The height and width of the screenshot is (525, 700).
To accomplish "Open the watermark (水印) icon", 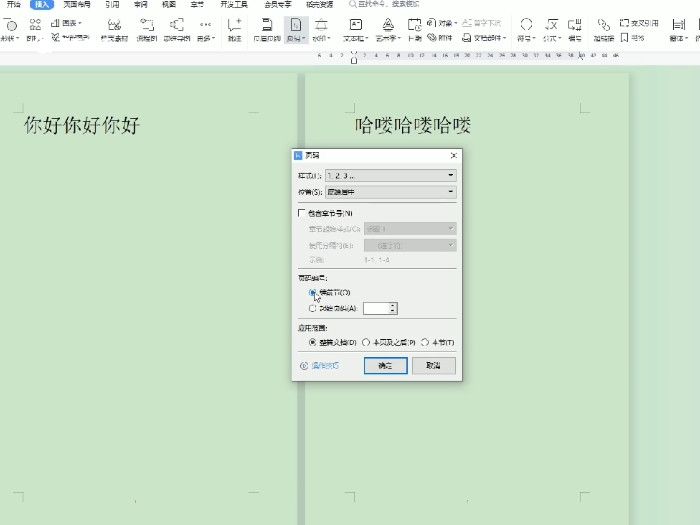I will [x=321, y=25].
